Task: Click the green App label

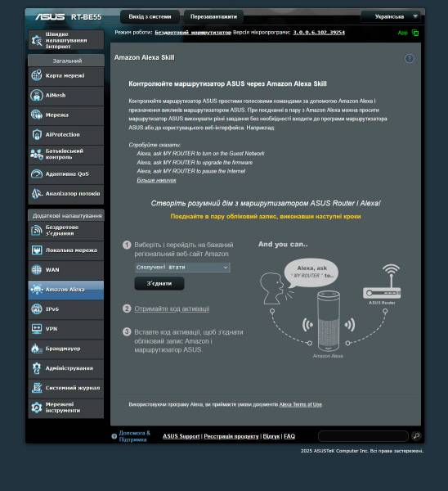Action: click(x=403, y=33)
